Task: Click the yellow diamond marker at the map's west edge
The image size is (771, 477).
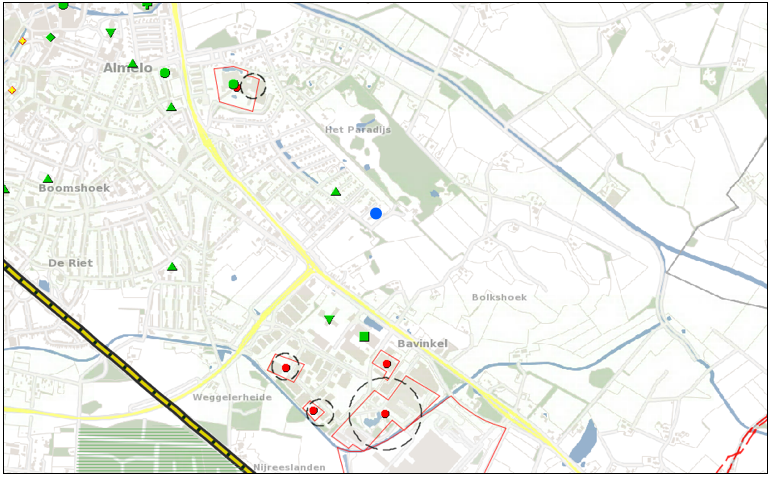Action: [12, 90]
